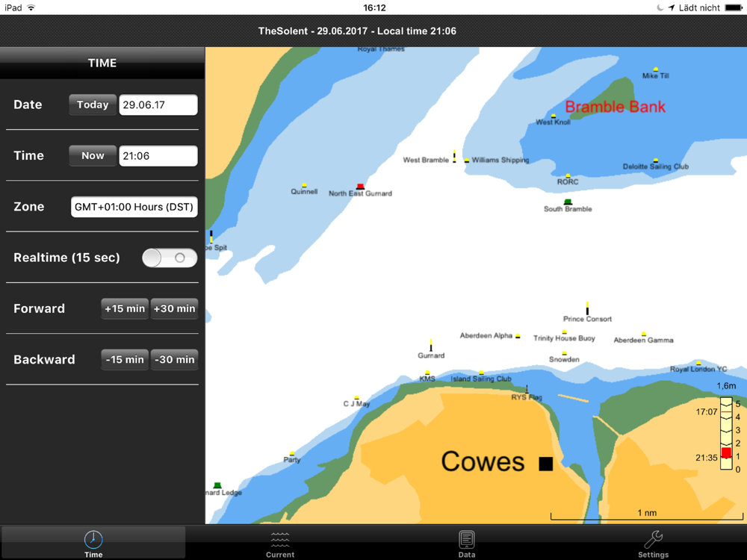This screenshot has height=560, width=747.
Task: Open the Zone GMT+01:00 time zone selector
Action: (x=134, y=207)
